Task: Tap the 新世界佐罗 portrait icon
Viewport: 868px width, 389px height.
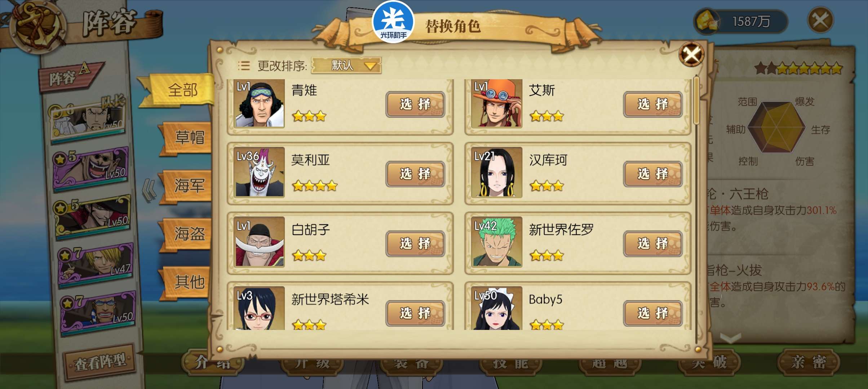Action: tap(497, 242)
